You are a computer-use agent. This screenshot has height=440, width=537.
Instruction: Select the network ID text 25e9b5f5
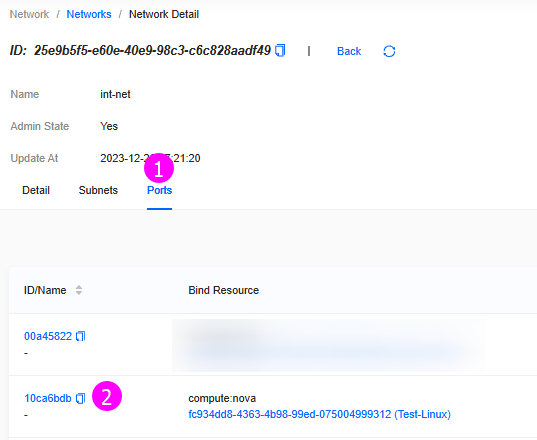coord(152,51)
